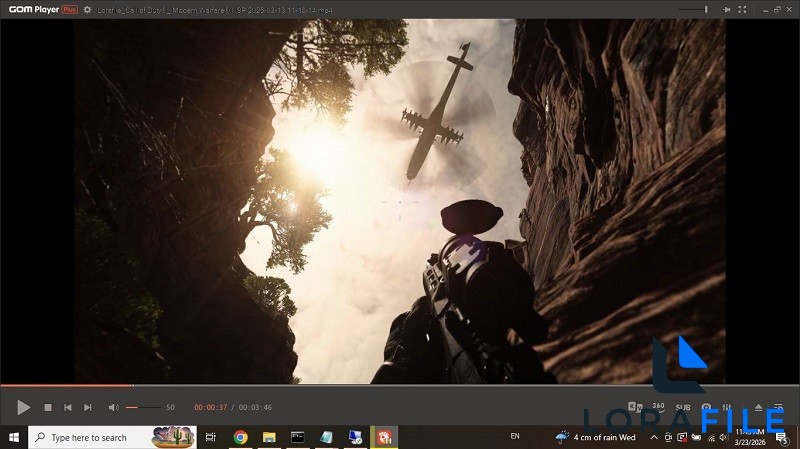Open the system volume tray icon
The height and width of the screenshot is (449, 800).
click(723, 437)
